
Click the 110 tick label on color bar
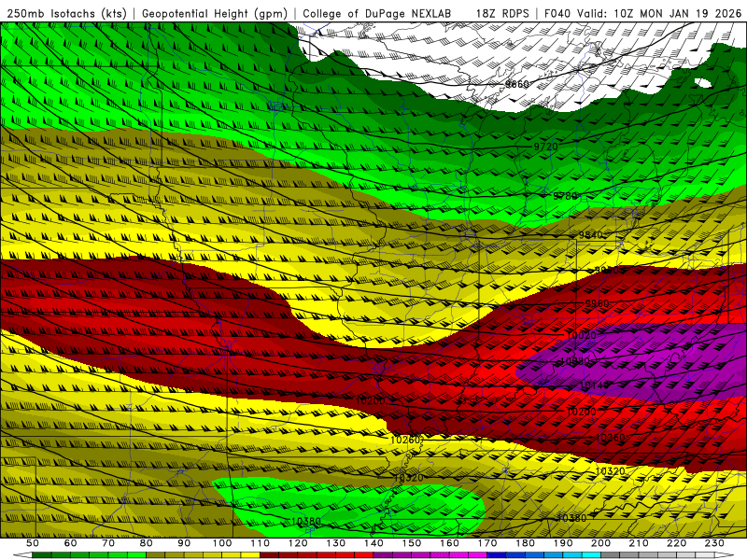click(260, 543)
